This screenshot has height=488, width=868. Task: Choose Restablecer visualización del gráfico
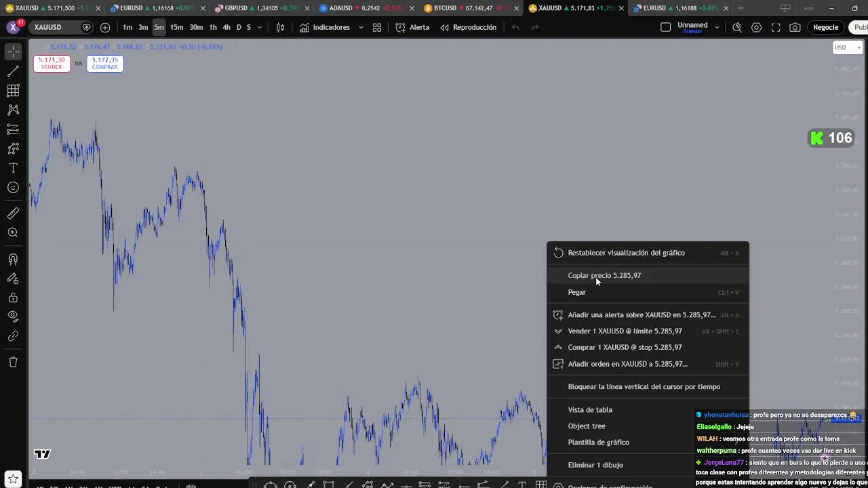click(x=648, y=253)
